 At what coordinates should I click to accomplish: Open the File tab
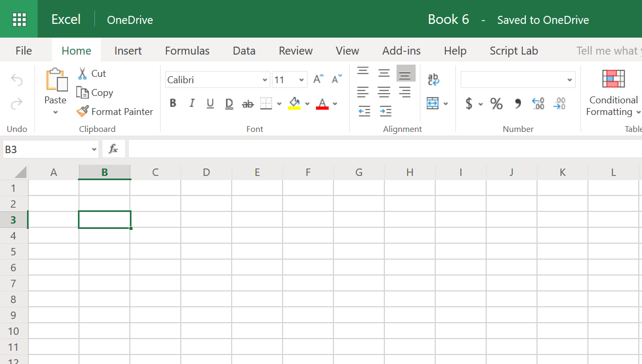click(24, 51)
